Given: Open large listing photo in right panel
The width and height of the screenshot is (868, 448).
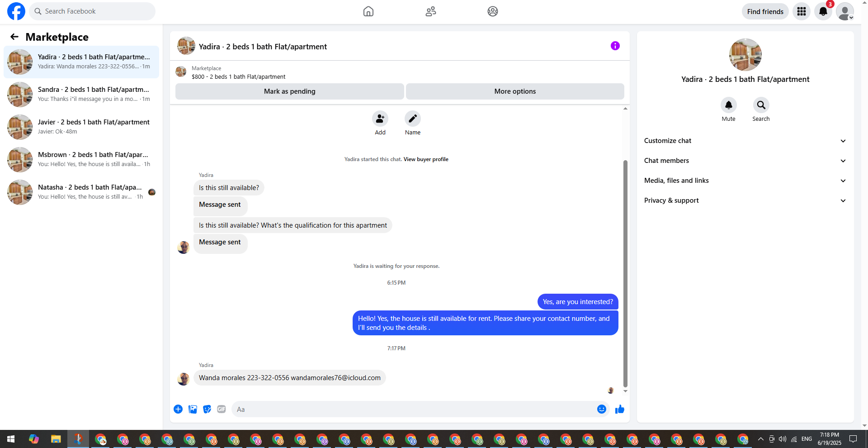Looking at the screenshot, I should 745,55.
